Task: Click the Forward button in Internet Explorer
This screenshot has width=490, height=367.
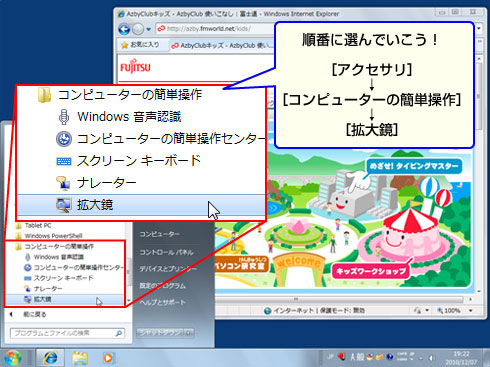Action: pyautogui.click(x=138, y=29)
